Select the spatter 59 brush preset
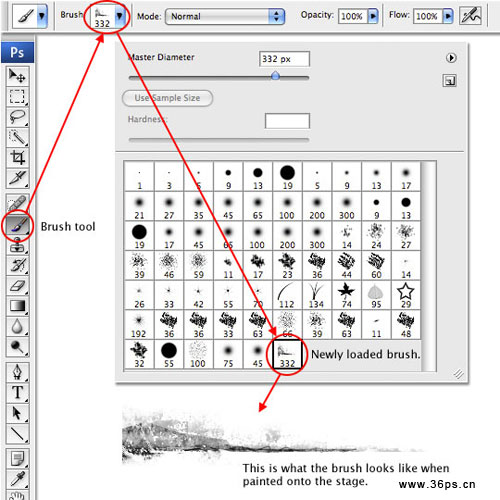 (x=198, y=266)
